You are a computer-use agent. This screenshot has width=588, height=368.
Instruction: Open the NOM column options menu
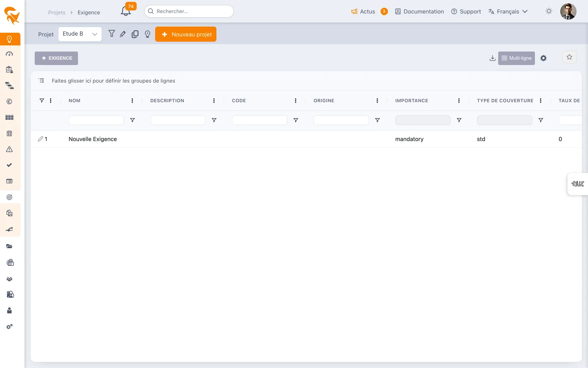pyautogui.click(x=132, y=101)
